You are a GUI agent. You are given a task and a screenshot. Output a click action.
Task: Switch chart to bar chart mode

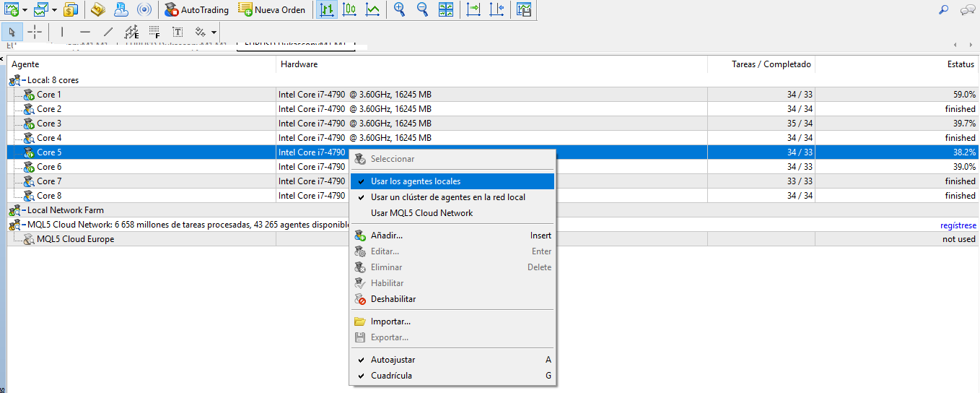coord(328,10)
